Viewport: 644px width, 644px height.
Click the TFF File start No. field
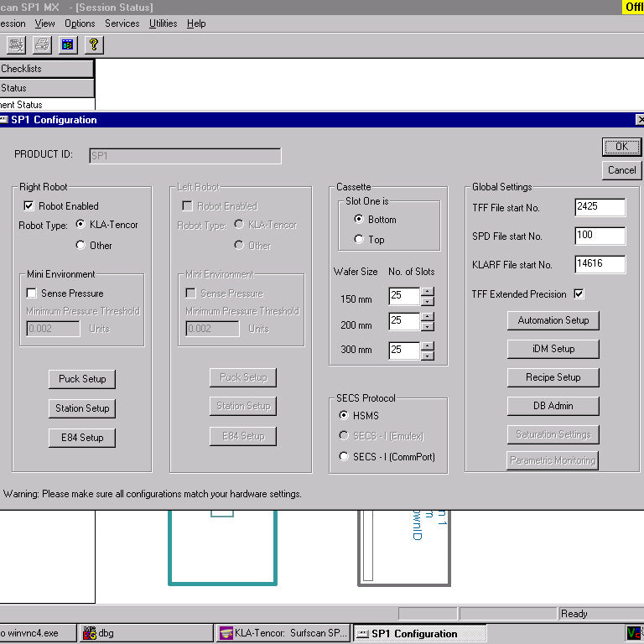600,207
